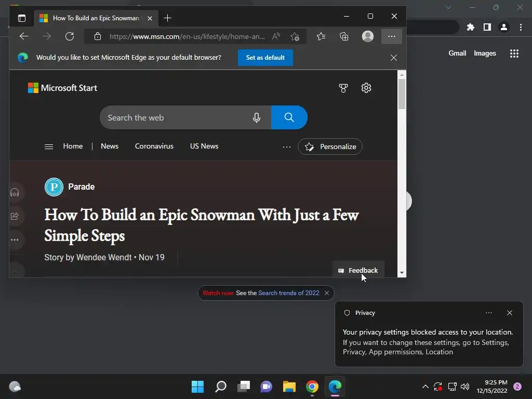The height and width of the screenshot is (399, 532).
Task: Refresh the MSN page in Edge
Action: (70, 36)
